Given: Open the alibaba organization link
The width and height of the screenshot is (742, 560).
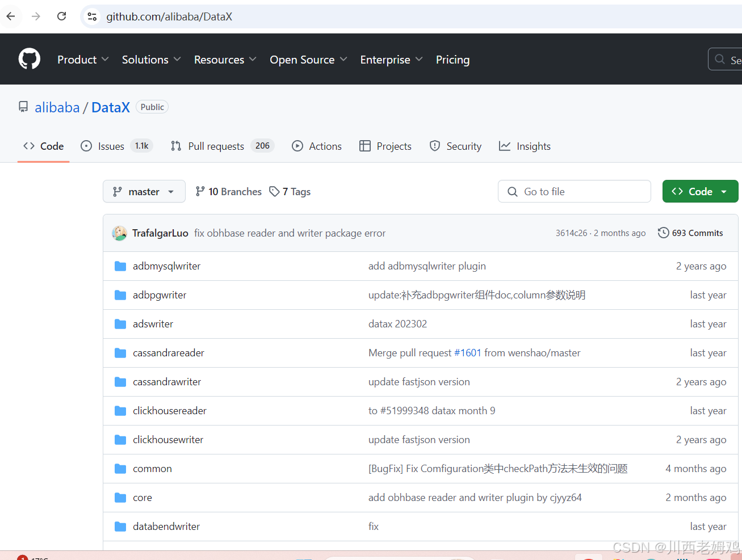Looking at the screenshot, I should point(57,107).
